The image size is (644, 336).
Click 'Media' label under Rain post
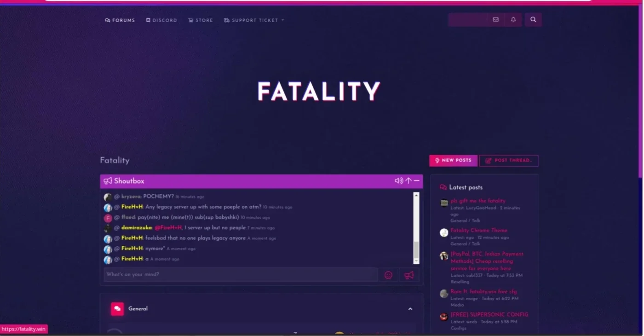click(x=457, y=305)
